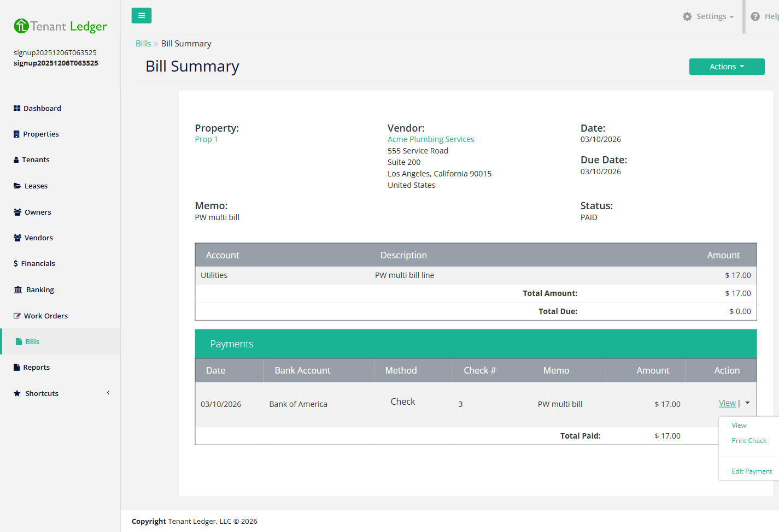779x532 pixels.
Task: Click the Total Paid $ 17.00 value
Action: coord(667,436)
